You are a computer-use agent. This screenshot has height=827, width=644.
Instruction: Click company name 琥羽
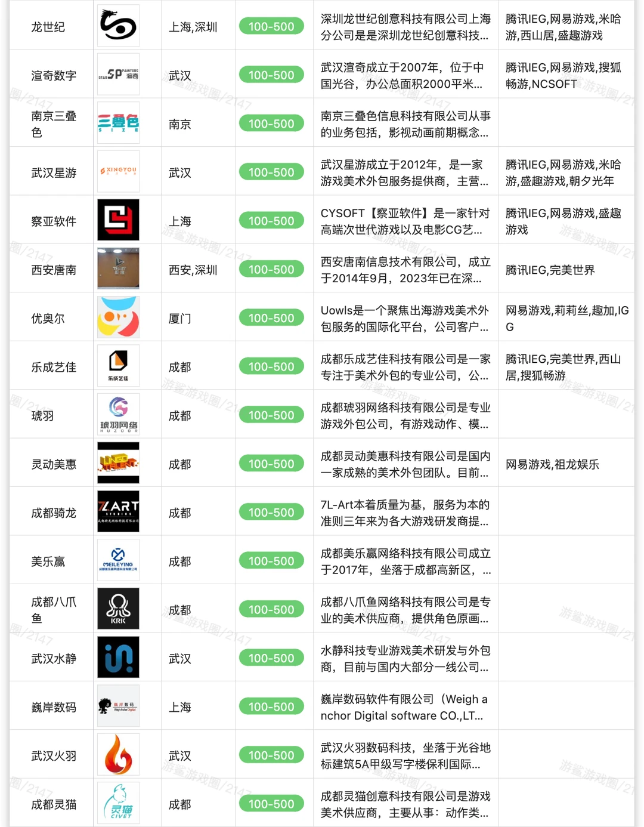(x=42, y=416)
